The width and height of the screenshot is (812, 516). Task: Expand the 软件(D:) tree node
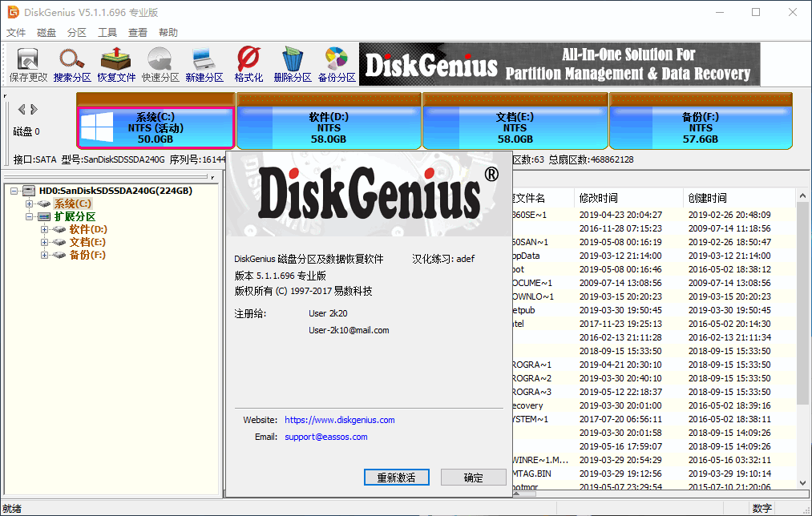(45, 229)
